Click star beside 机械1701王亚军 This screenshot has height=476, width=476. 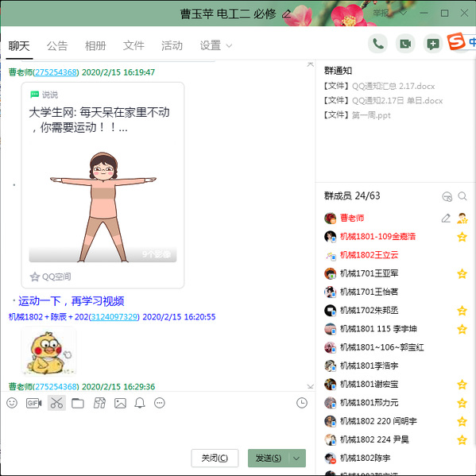click(x=462, y=273)
